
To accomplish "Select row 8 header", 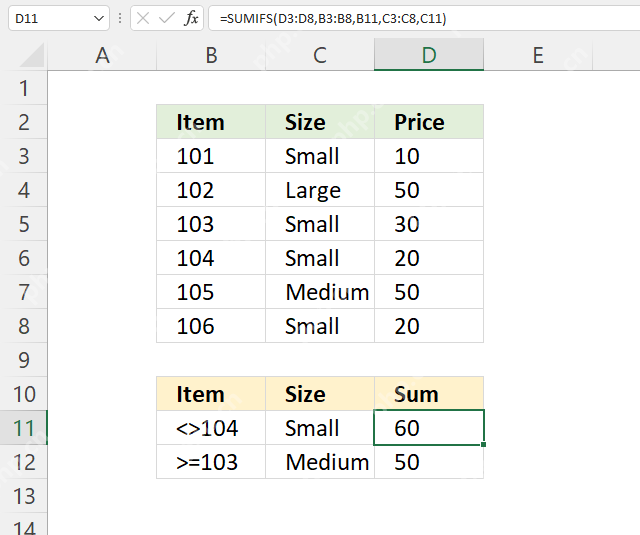I will pos(24,326).
